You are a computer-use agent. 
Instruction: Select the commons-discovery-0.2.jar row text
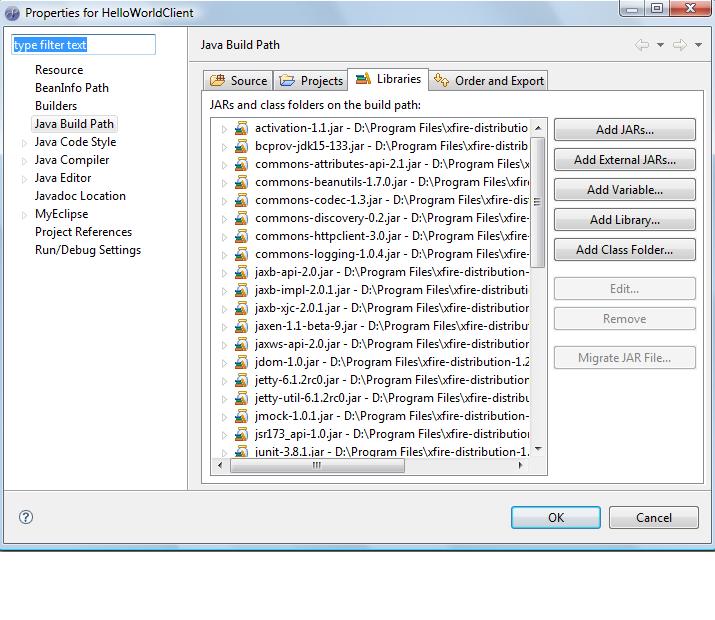(x=392, y=218)
